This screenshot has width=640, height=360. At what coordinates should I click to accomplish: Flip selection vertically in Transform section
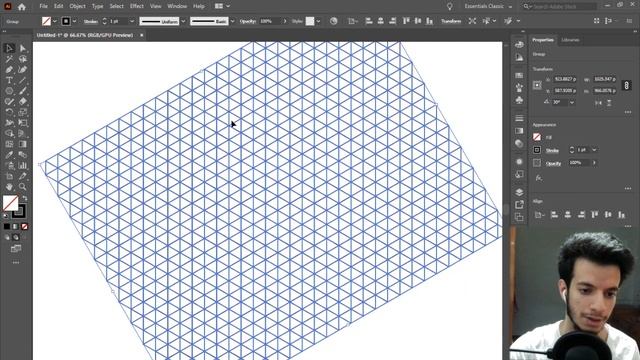click(609, 103)
